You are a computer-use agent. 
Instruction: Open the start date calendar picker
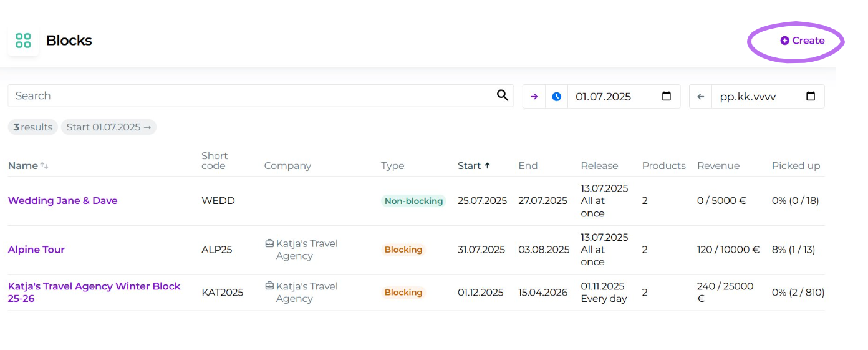pyautogui.click(x=666, y=97)
